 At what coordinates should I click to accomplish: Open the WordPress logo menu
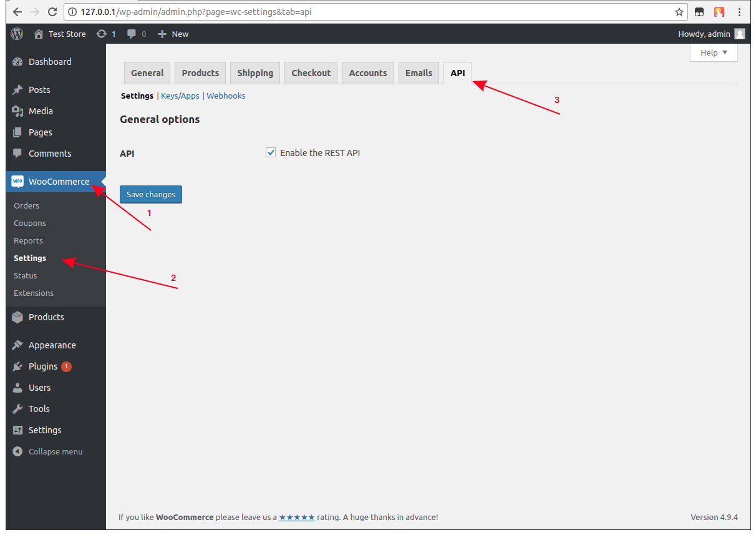pos(17,34)
